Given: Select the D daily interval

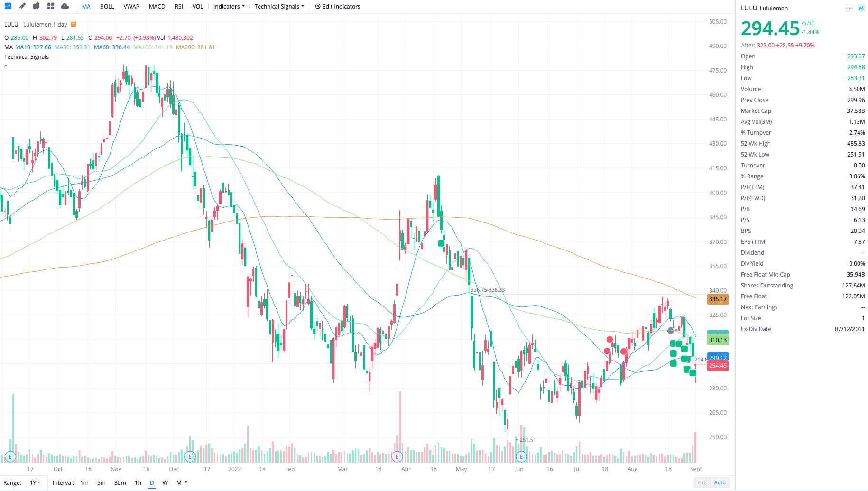Looking at the screenshot, I should coord(152,482).
